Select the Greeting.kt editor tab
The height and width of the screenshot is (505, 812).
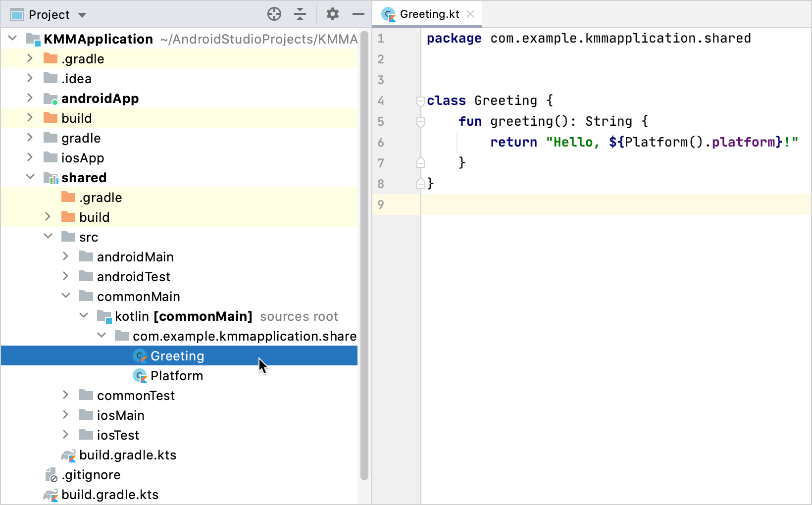427,14
